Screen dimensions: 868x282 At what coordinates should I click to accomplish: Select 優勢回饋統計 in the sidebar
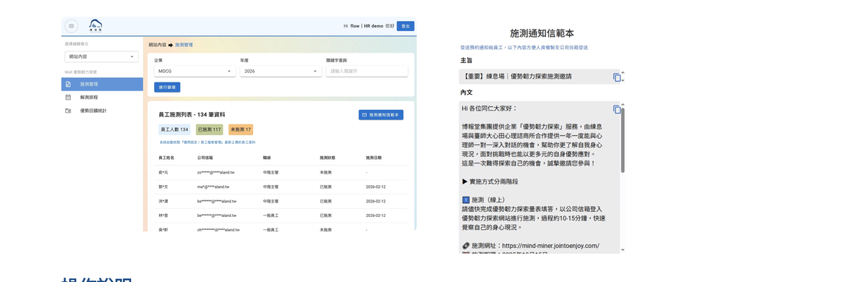(102, 111)
